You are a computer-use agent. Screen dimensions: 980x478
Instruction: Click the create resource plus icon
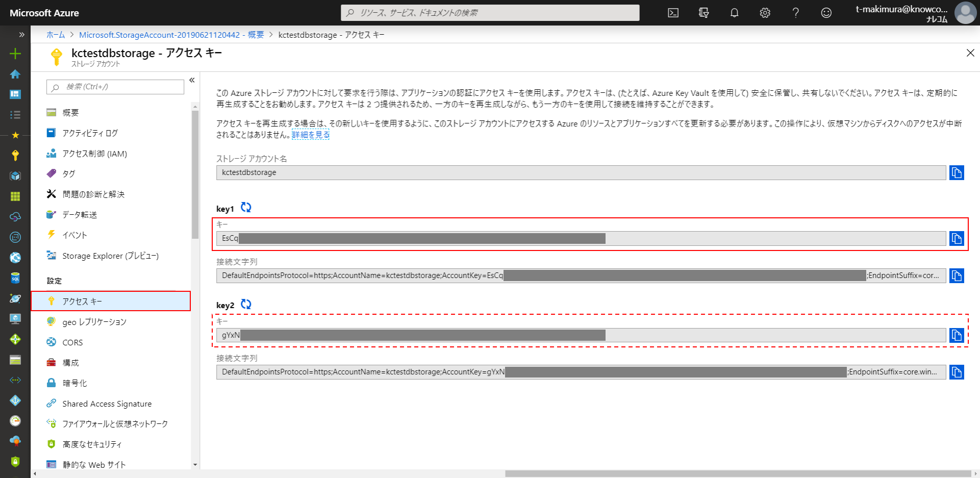15,53
